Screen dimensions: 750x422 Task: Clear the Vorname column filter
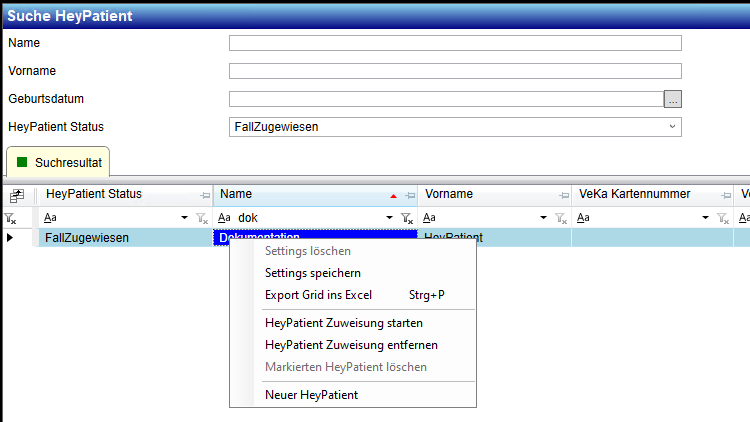coord(561,219)
